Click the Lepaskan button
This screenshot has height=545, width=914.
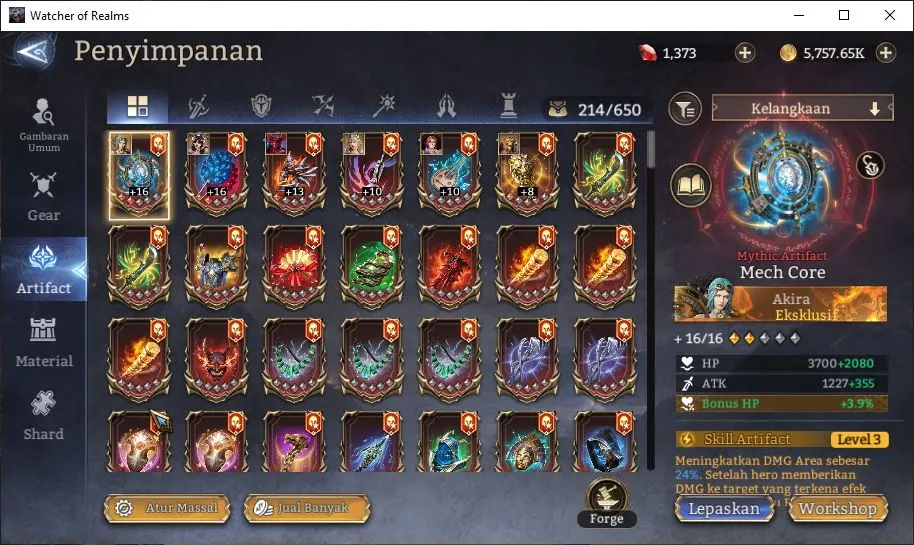click(724, 508)
